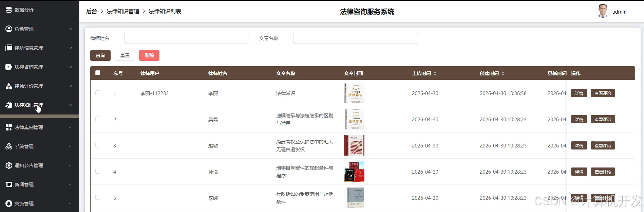Image resolution: width=644 pixels, height=212 pixels.
Task: Check the checkbox for row 3 赵敏
Action: click(98, 145)
